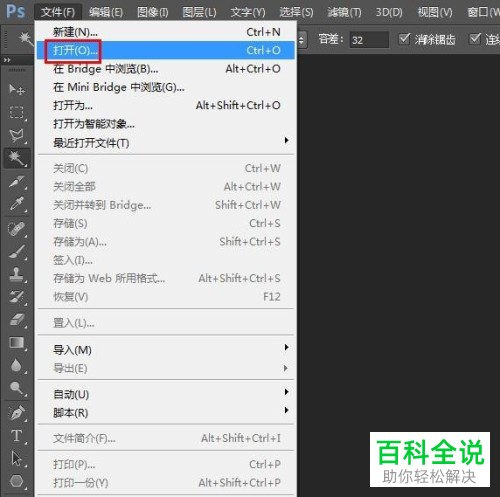The image size is (500, 497).
Task: Select the Clone Stamp tool
Action: [x=16, y=274]
